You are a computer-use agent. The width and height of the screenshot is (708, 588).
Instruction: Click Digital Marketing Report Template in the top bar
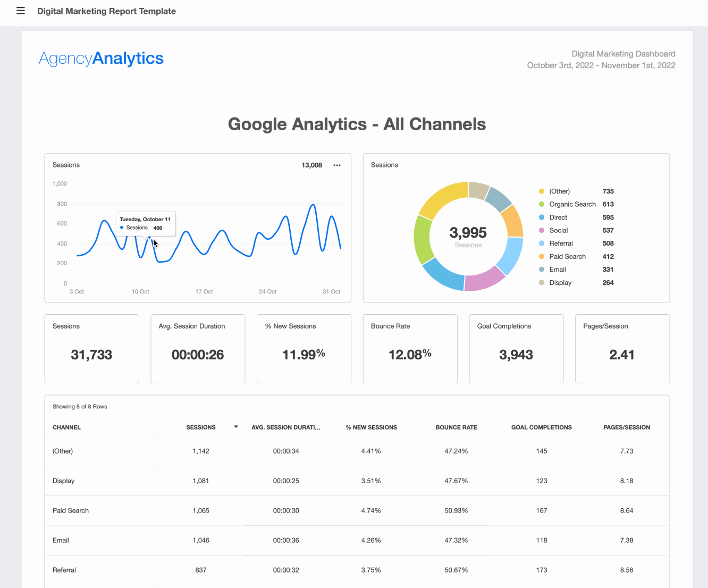click(106, 11)
